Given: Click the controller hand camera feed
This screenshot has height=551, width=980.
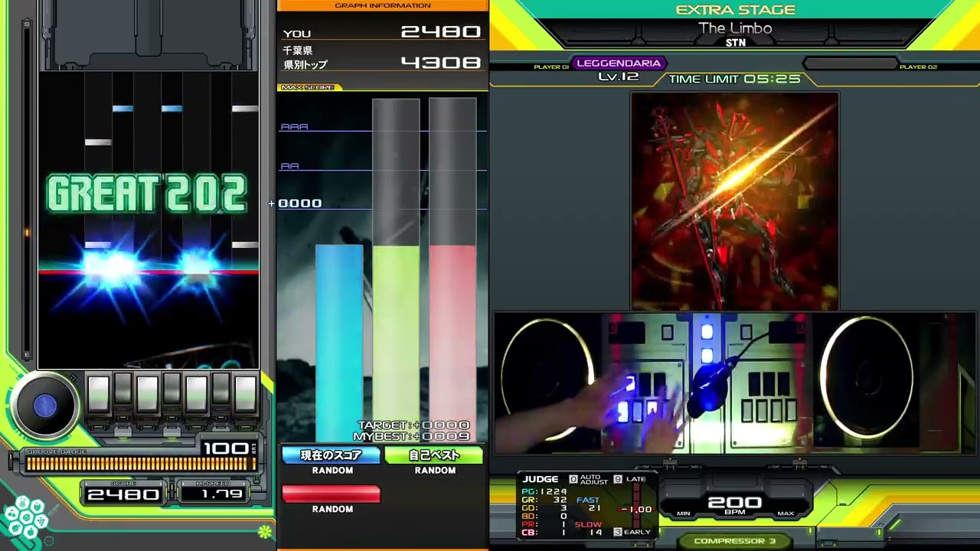Looking at the screenshot, I should point(734,383).
